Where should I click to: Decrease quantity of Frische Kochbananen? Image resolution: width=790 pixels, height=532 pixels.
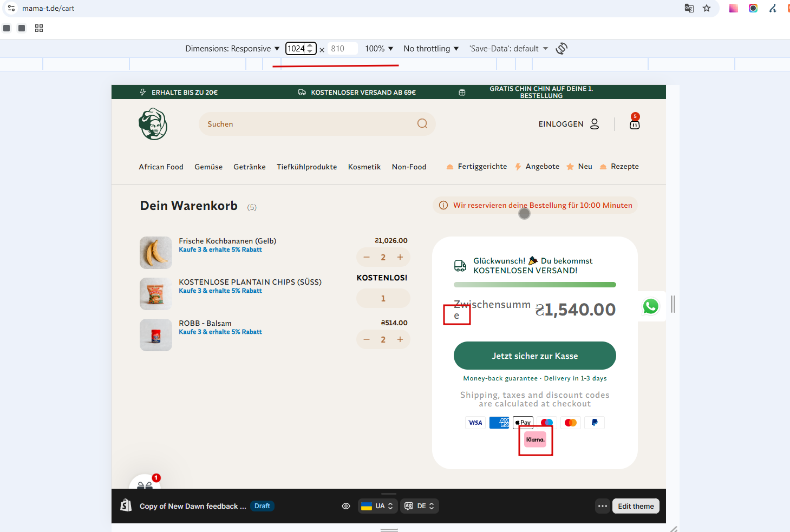coord(367,257)
